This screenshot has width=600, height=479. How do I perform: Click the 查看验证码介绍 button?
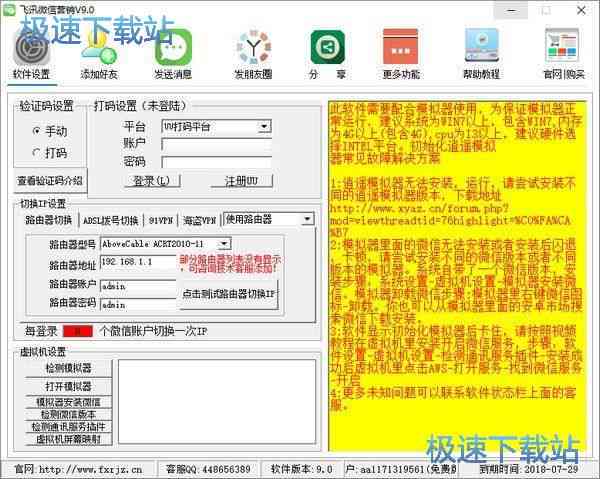pos(50,181)
